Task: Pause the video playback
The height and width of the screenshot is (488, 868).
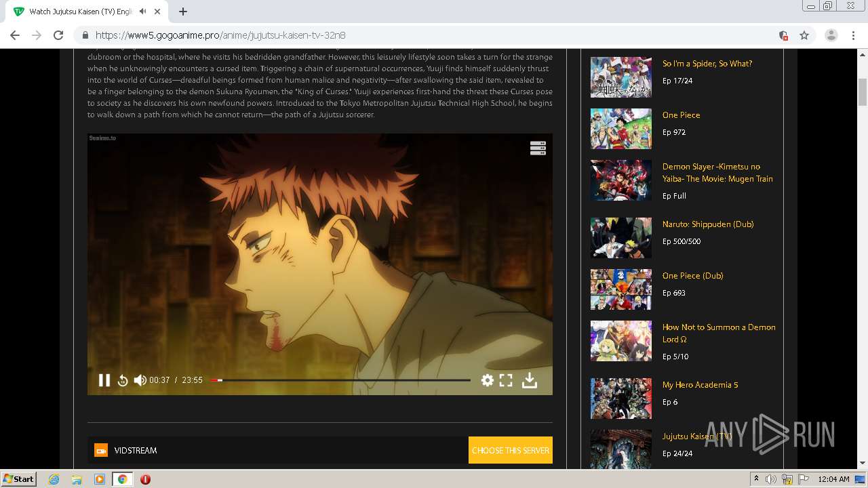Action: click(x=104, y=380)
